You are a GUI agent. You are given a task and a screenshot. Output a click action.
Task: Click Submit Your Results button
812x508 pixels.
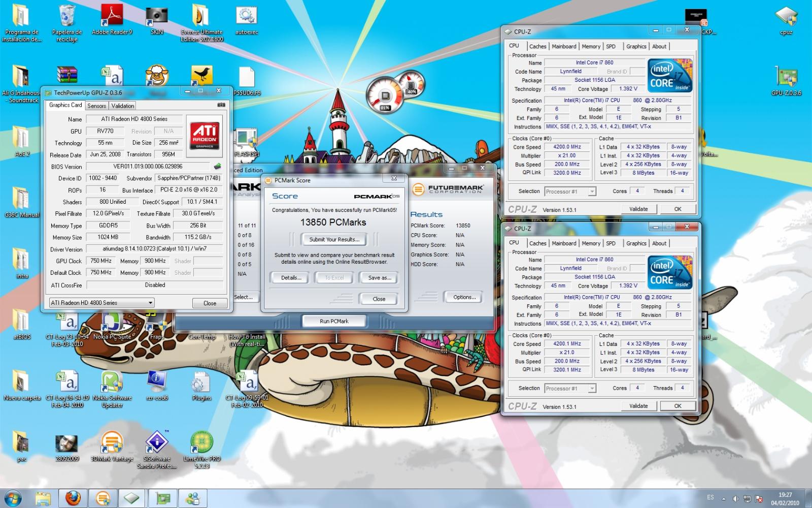334,239
